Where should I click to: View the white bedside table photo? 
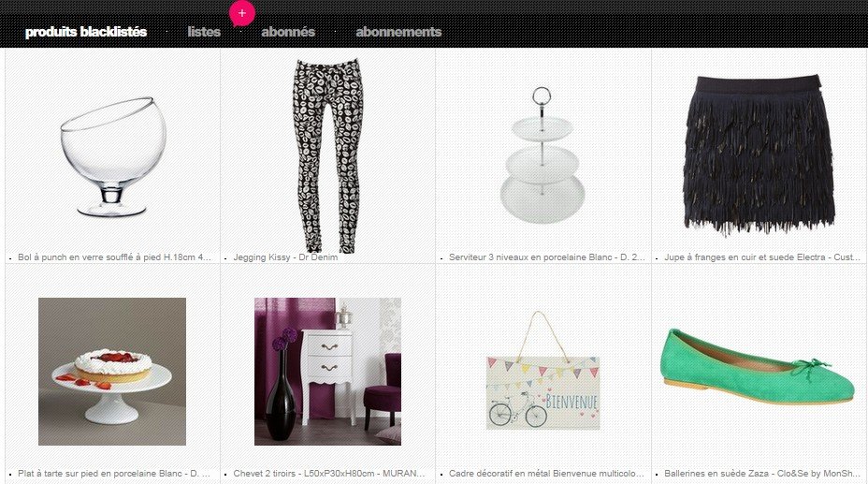tap(327, 372)
